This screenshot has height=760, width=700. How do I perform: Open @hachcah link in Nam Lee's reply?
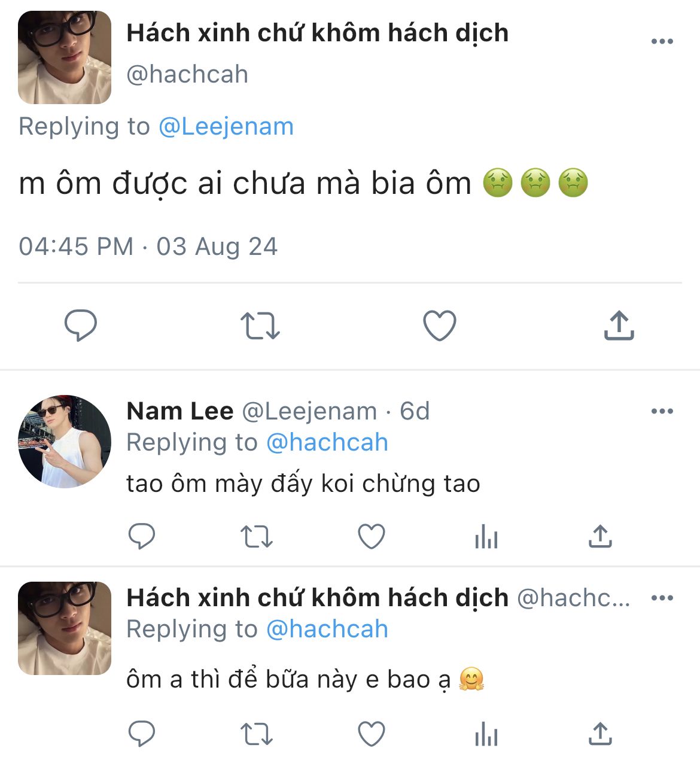click(327, 443)
